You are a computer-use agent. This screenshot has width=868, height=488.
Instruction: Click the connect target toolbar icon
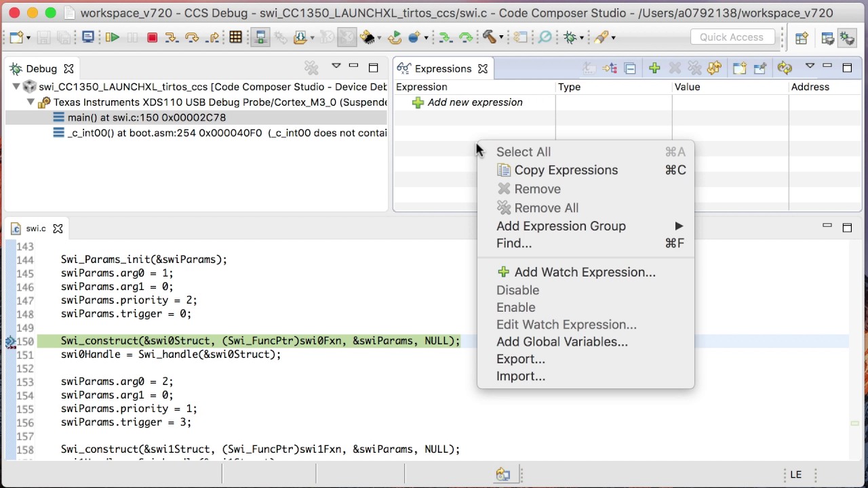coord(260,37)
